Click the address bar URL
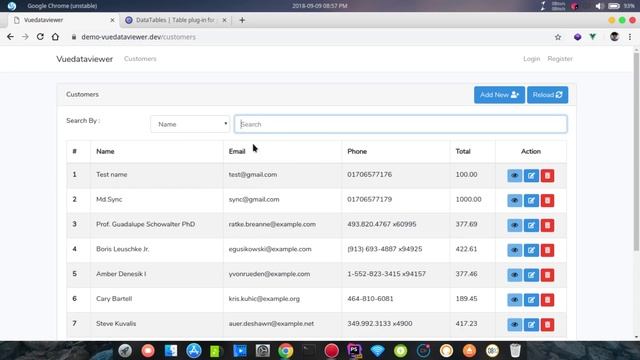 (138, 37)
